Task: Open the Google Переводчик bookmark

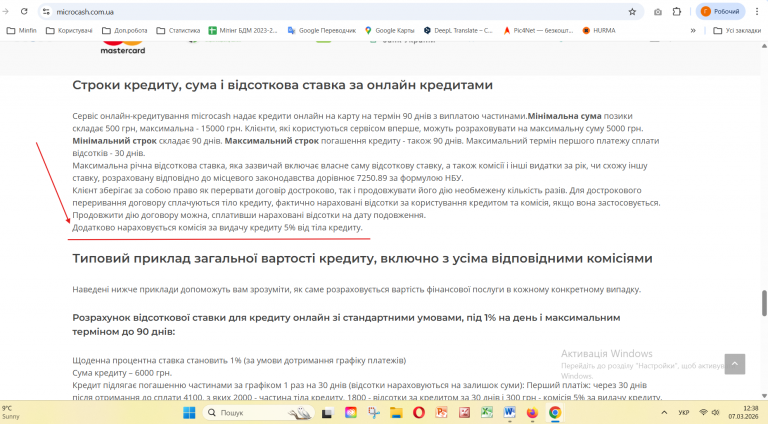Action: pyautogui.click(x=322, y=30)
